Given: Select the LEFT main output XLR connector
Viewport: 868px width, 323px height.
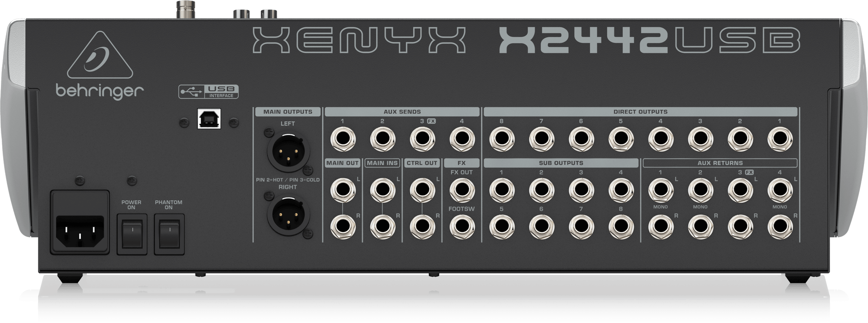Looking at the screenshot, I should (x=288, y=150).
